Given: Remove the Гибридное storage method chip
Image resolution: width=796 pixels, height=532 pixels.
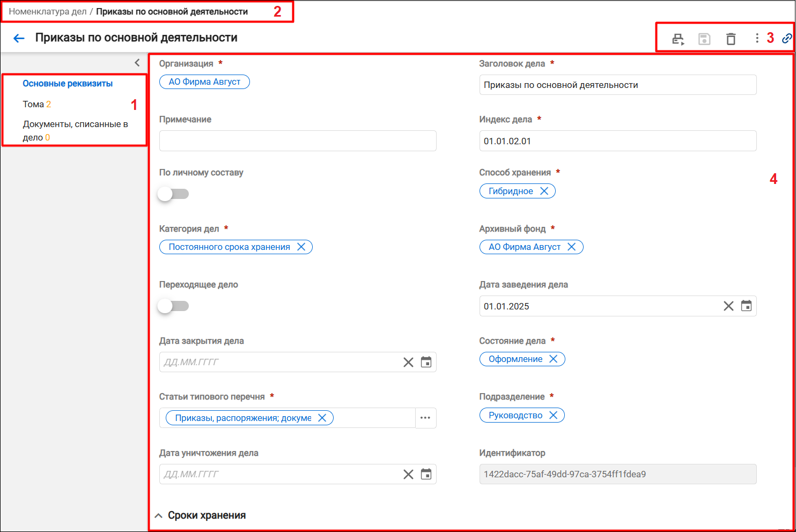Looking at the screenshot, I should [544, 191].
